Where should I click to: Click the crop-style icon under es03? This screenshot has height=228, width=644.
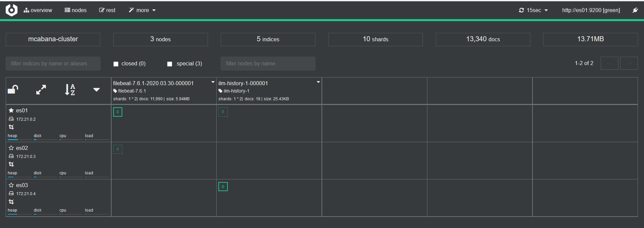(11, 202)
